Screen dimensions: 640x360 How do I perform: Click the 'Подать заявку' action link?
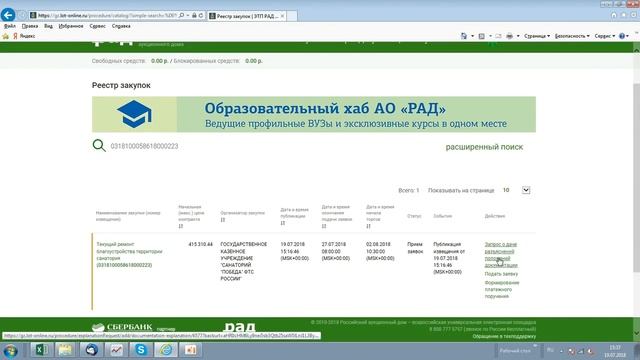click(x=501, y=274)
